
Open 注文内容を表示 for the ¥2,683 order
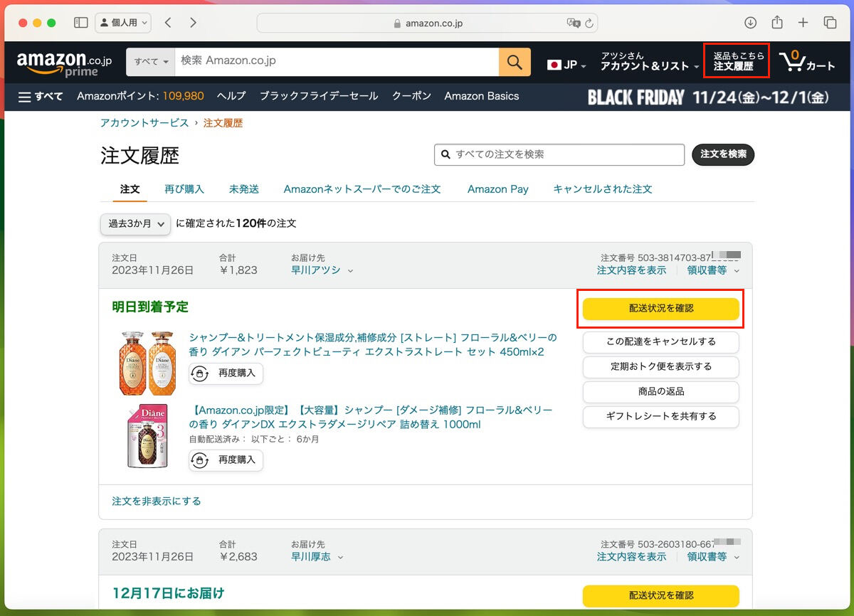point(632,557)
